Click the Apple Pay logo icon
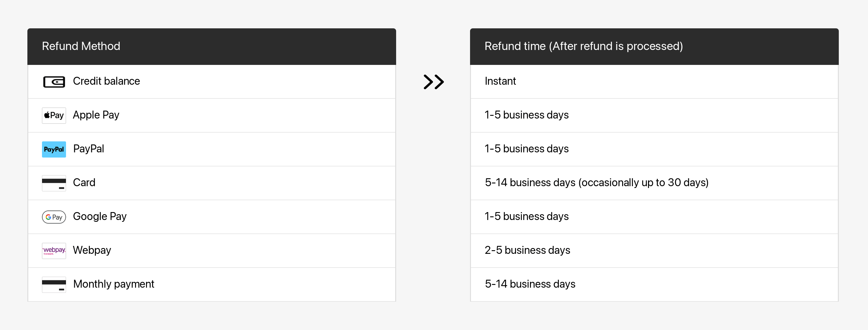Screen dimensions: 868x330 [54, 115]
